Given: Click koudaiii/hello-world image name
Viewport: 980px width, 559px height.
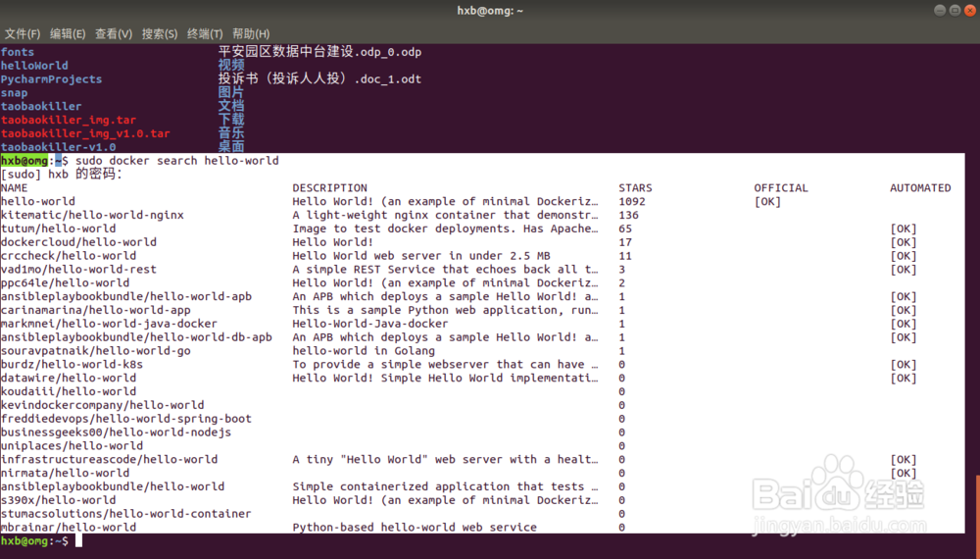Looking at the screenshot, I should pos(69,391).
